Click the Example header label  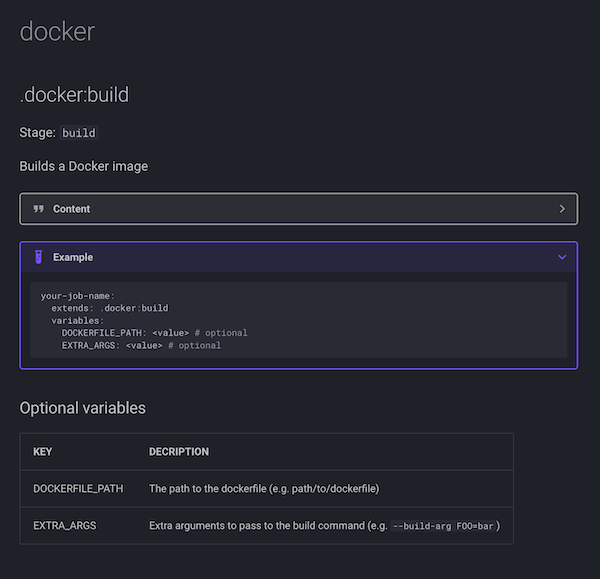point(73,257)
